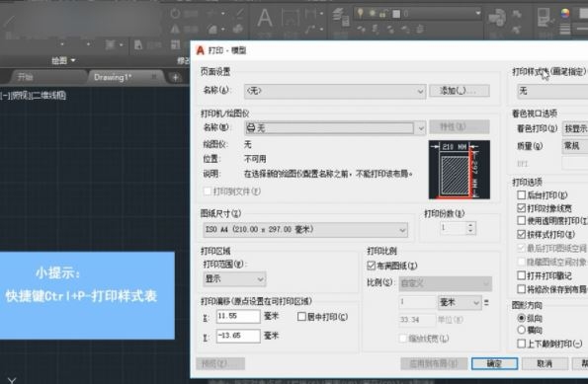This screenshot has width=588, height=384.
Task: Click the 打印份数 stepper arrows
Action: 470,228
